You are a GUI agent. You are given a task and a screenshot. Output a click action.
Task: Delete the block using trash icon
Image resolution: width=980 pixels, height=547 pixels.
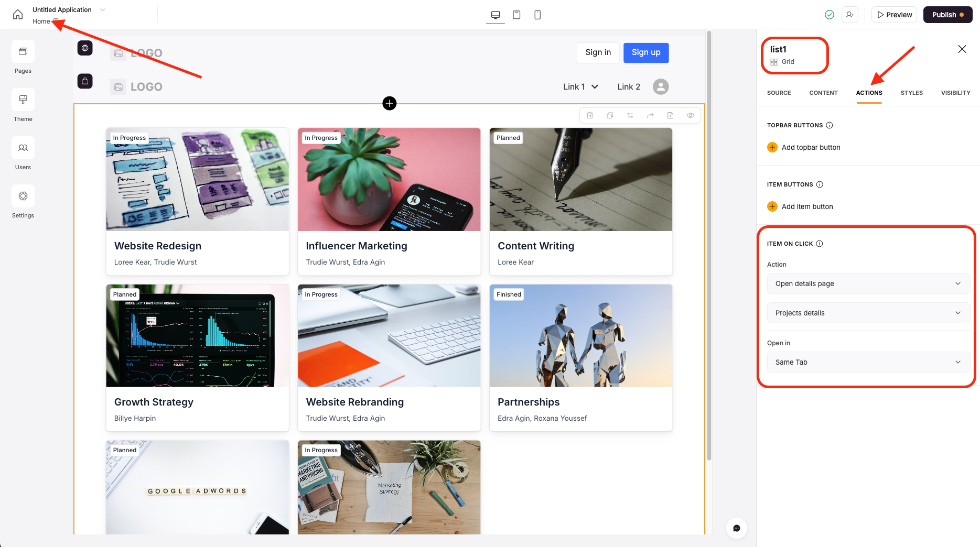(x=590, y=115)
